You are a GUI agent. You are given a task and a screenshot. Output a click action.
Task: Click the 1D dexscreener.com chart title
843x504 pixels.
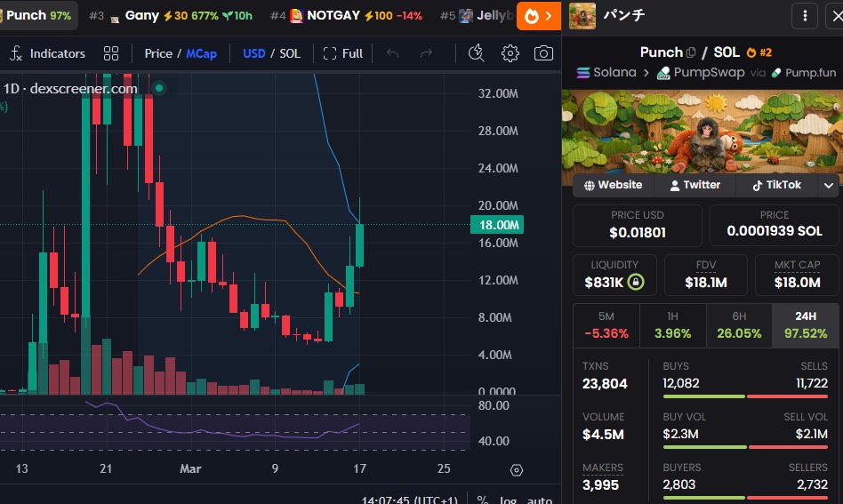point(70,89)
